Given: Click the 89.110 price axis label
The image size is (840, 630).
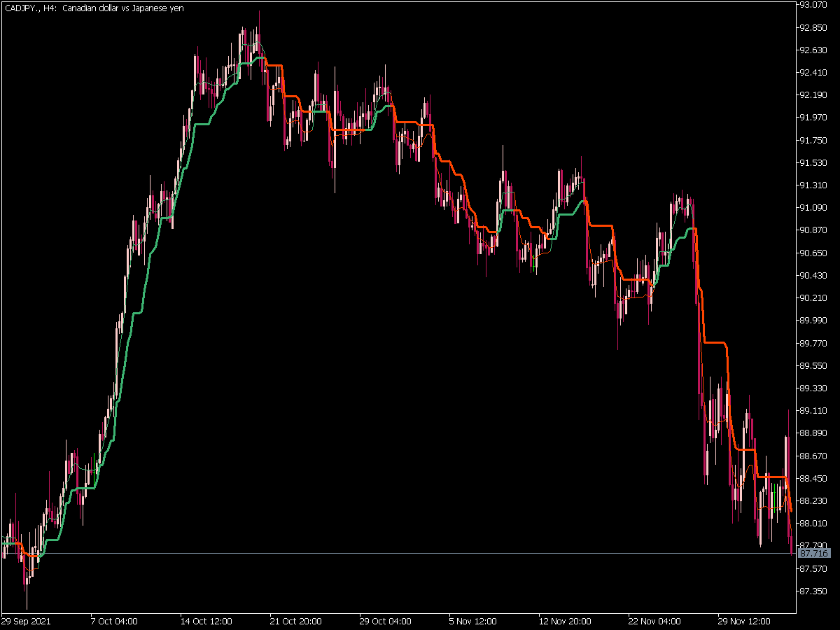Looking at the screenshot, I should point(814,410).
